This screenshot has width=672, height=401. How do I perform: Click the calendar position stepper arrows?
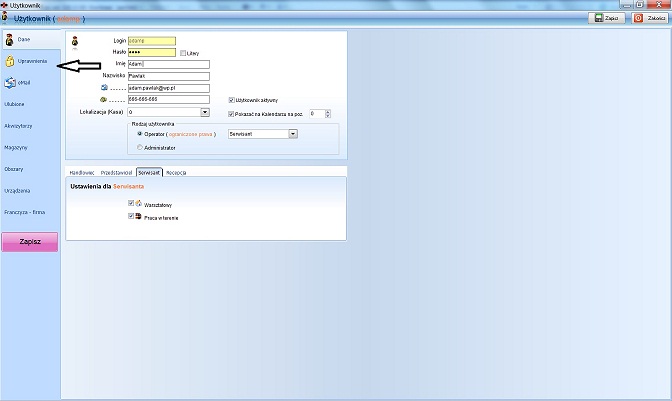click(328, 114)
